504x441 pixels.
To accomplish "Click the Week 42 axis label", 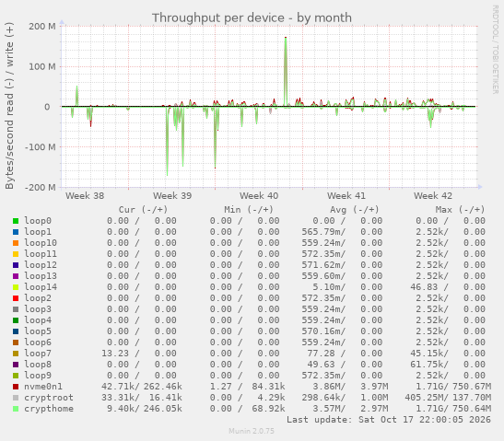I will (x=433, y=195).
